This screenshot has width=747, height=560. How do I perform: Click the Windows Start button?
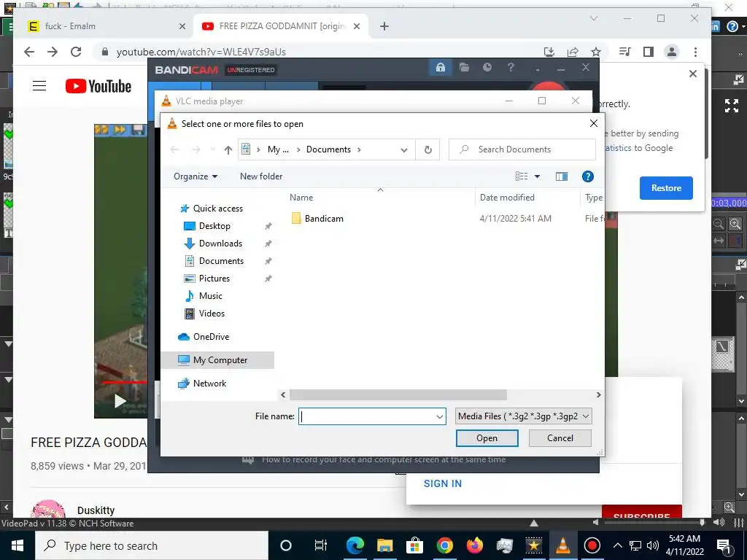pos(18,545)
